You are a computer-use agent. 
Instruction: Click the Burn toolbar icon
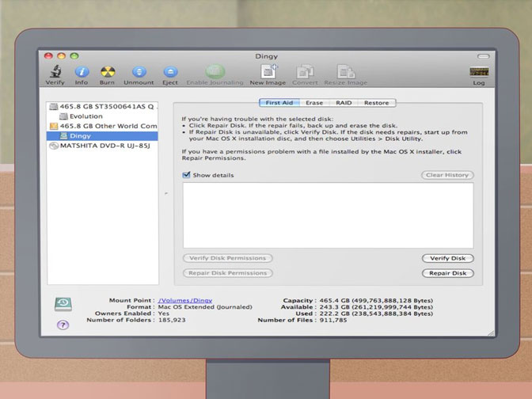(x=108, y=72)
